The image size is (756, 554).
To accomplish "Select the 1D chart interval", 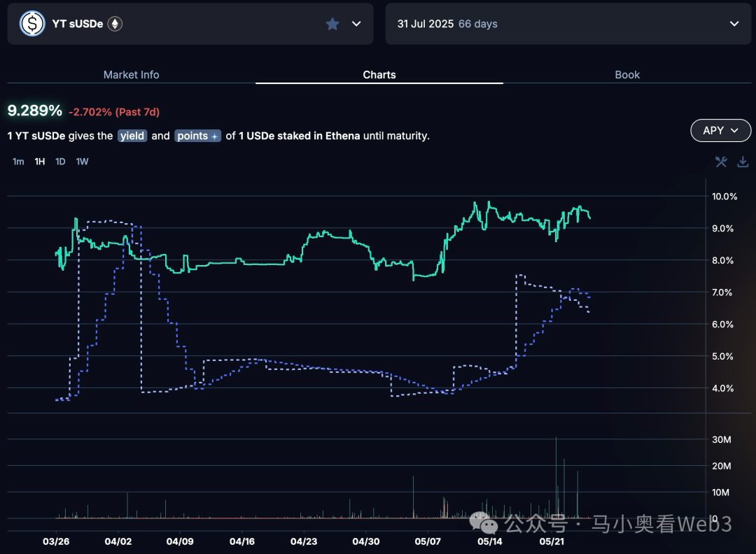I will click(x=60, y=162).
